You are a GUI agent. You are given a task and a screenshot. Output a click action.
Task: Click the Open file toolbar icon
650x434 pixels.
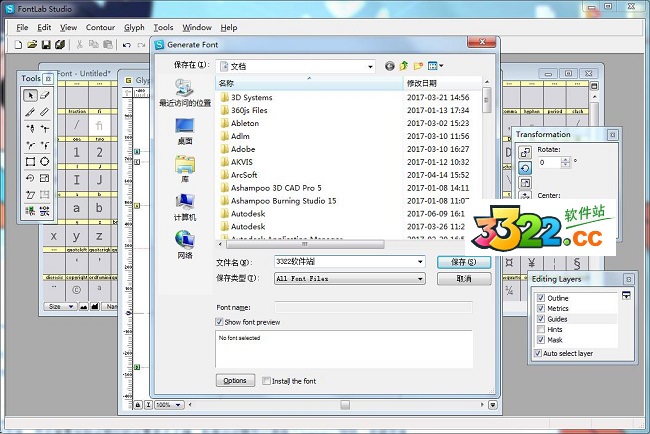32,44
